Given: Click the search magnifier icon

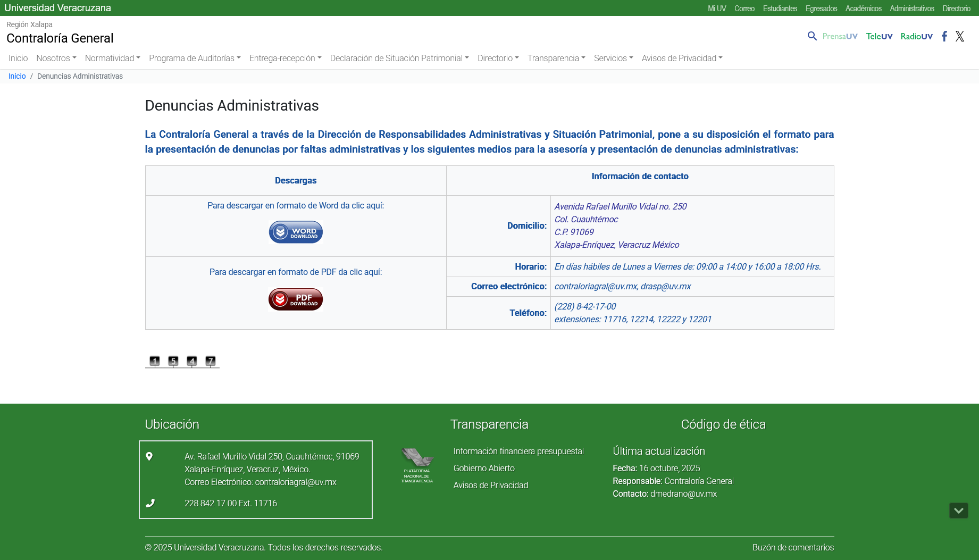Looking at the screenshot, I should click(x=811, y=36).
